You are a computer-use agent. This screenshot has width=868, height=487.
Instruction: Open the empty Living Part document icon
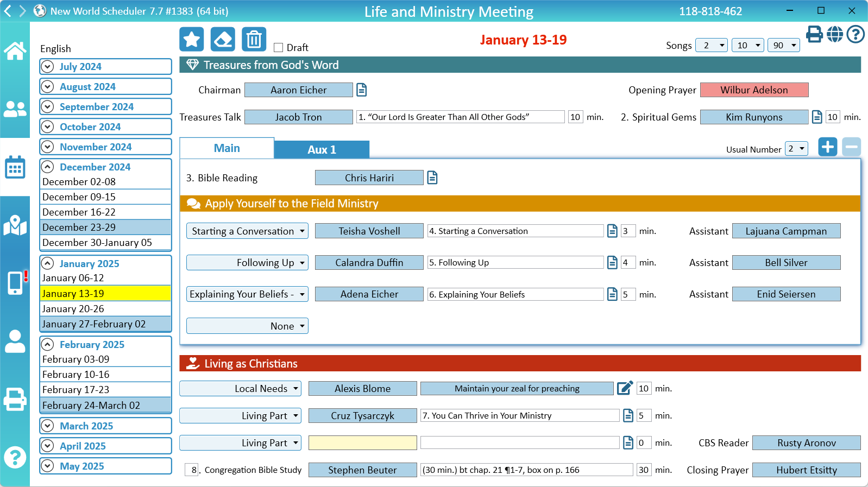tap(628, 442)
